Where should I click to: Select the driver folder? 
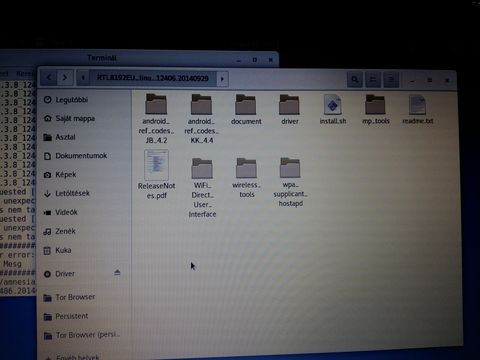pyautogui.click(x=290, y=109)
